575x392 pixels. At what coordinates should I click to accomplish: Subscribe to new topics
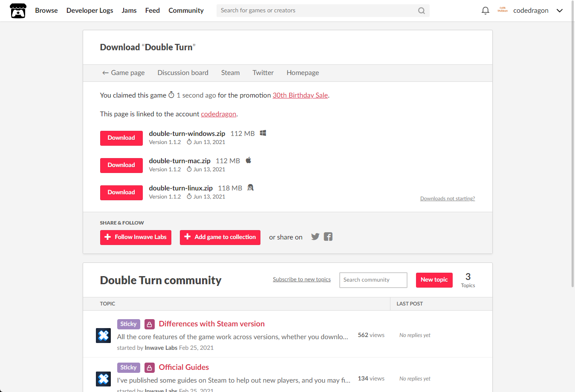302,280
